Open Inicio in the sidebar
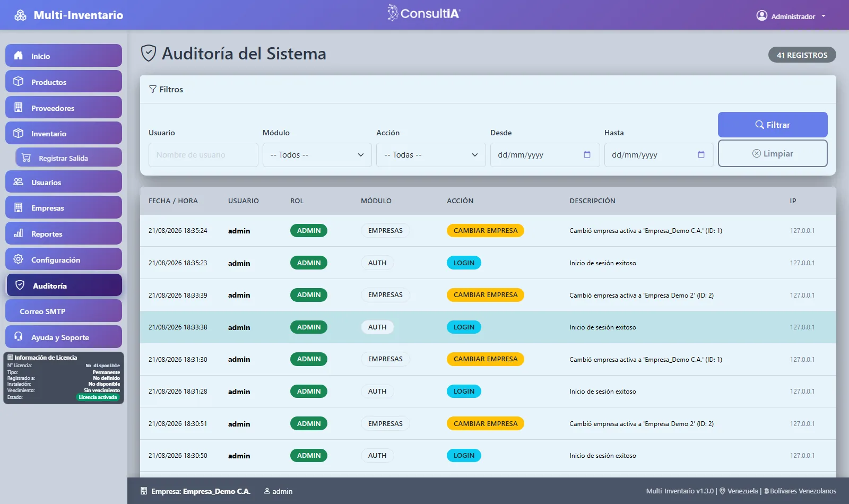This screenshot has height=504, width=849. (x=64, y=56)
